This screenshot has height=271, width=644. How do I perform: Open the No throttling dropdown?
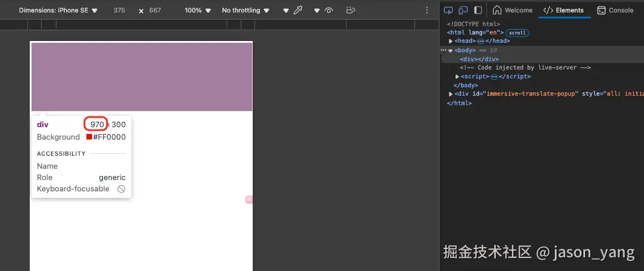tap(246, 10)
